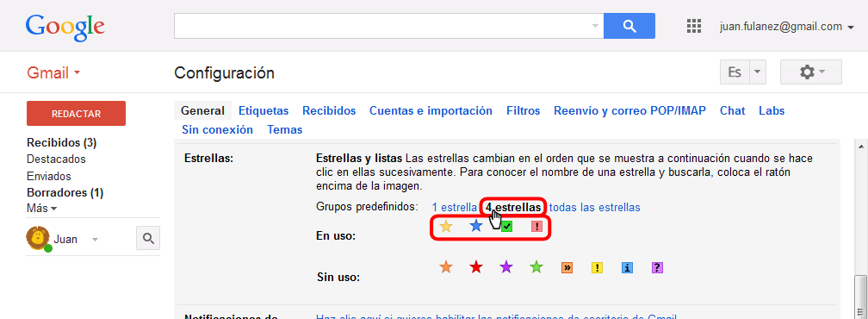The image size is (868, 319).
Task: Open the Sin conexión tab
Action: [x=218, y=129]
